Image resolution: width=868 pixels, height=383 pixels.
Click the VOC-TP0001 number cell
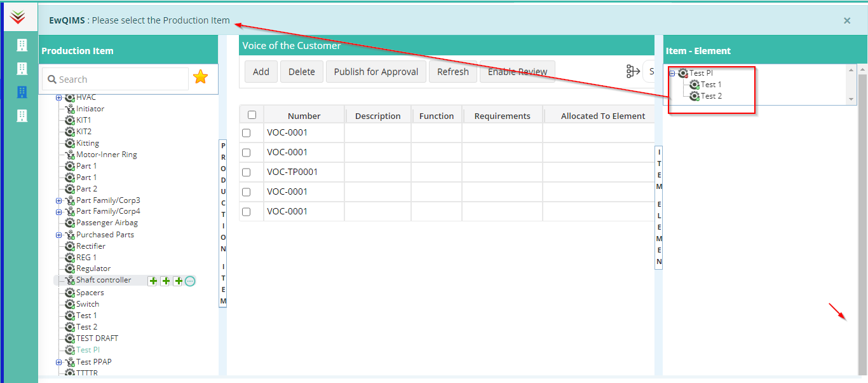click(x=304, y=172)
